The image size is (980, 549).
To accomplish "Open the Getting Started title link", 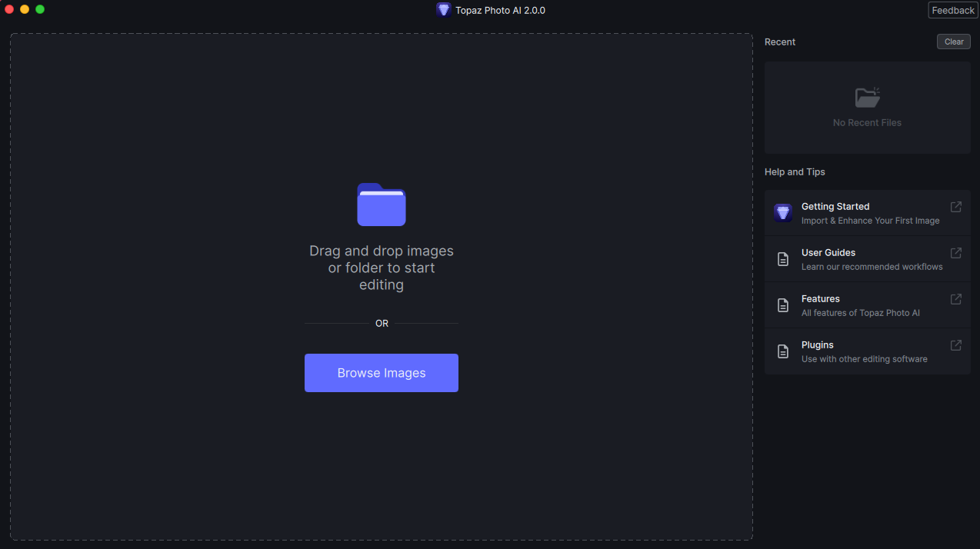I will tap(835, 206).
